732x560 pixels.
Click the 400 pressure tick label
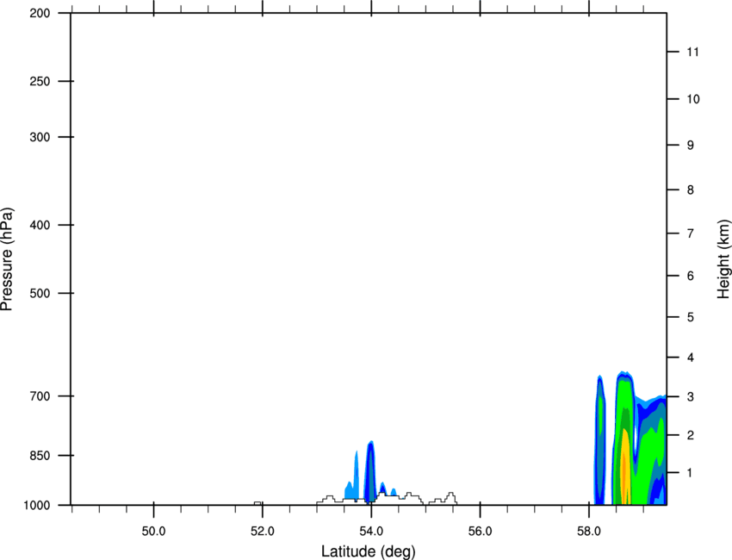pos(40,225)
